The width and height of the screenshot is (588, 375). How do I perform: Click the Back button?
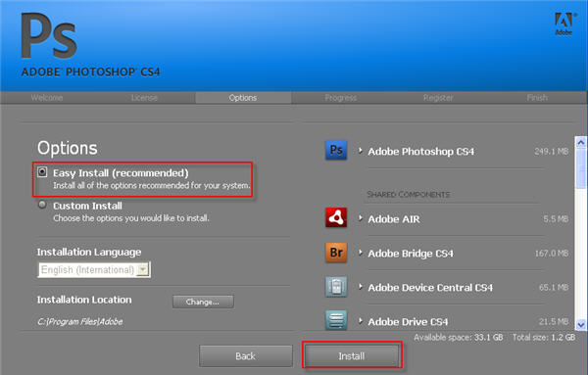click(x=246, y=355)
